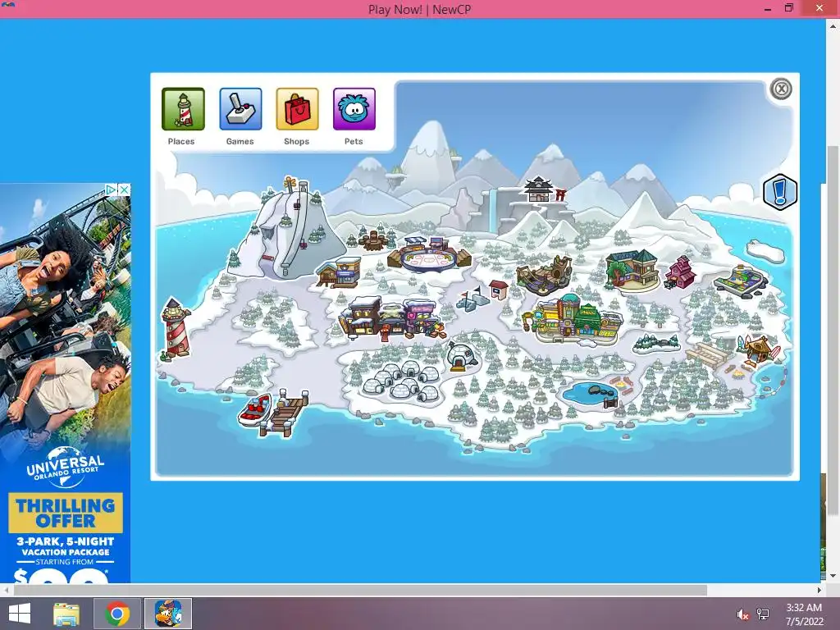Viewport: 840px width, 630px height.
Task: Go to the Snow Forts
Action: 473,299
